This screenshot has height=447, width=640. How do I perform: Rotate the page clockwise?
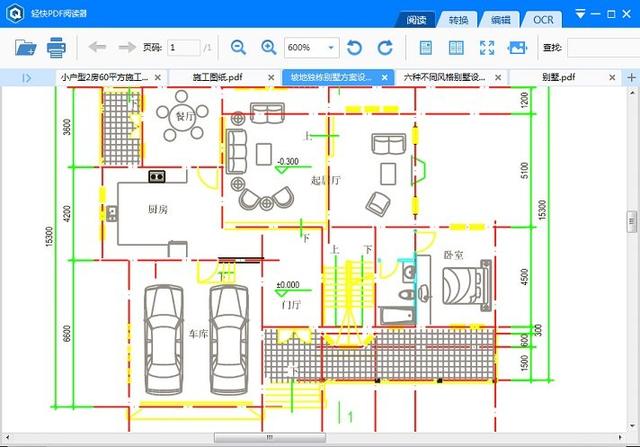point(385,48)
